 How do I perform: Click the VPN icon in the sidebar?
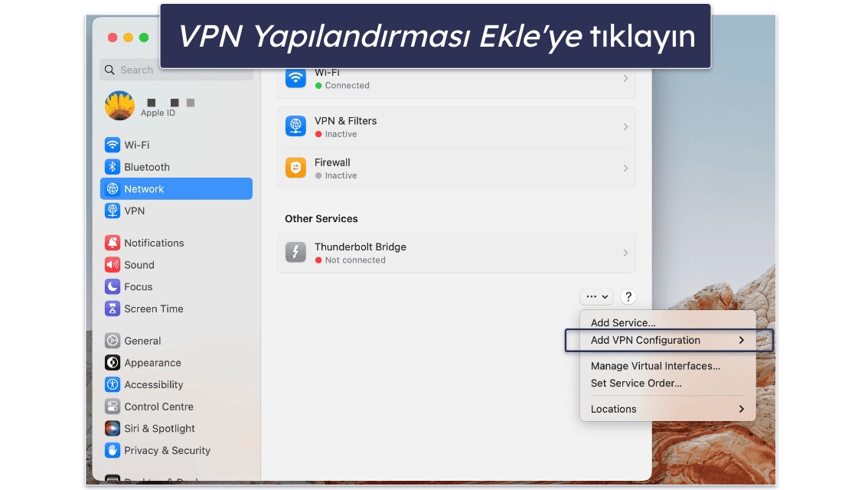pyautogui.click(x=113, y=211)
